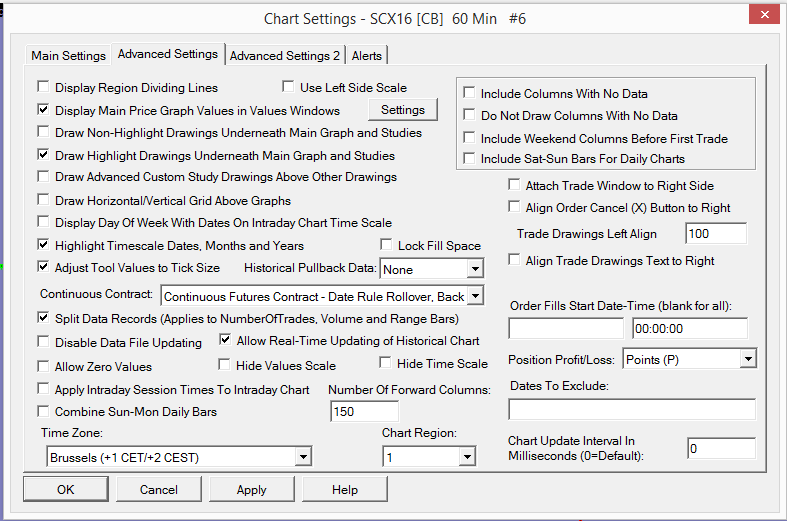Image resolution: width=787 pixels, height=521 pixels.
Task: Click the Cancel button
Action: [x=159, y=489]
